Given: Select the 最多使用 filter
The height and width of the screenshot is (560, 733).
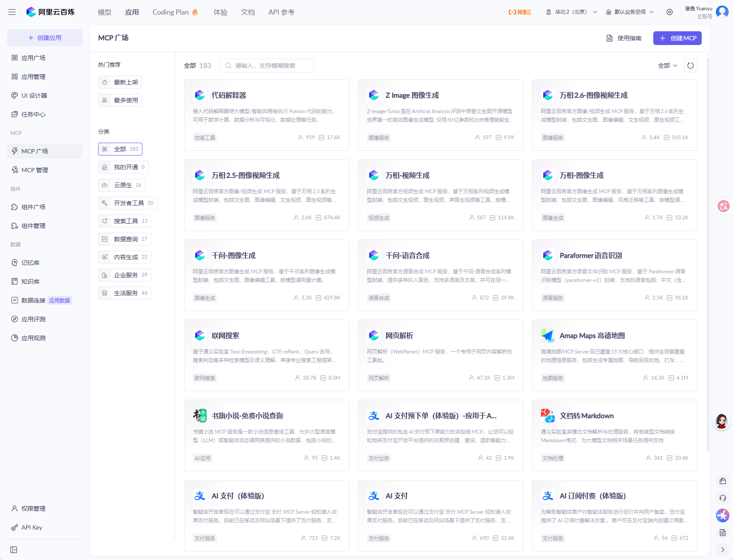Looking at the screenshot, I should click(x=120, y=100).
